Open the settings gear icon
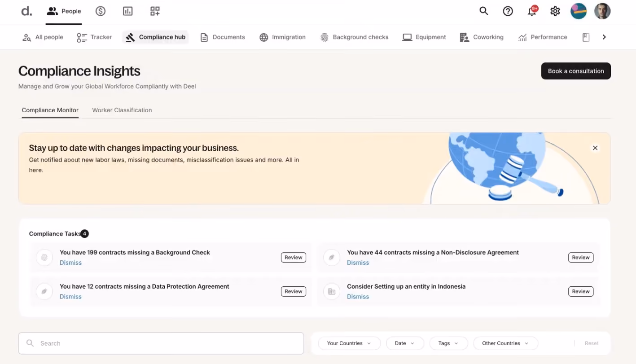636x364 pixels. (555, 11)
